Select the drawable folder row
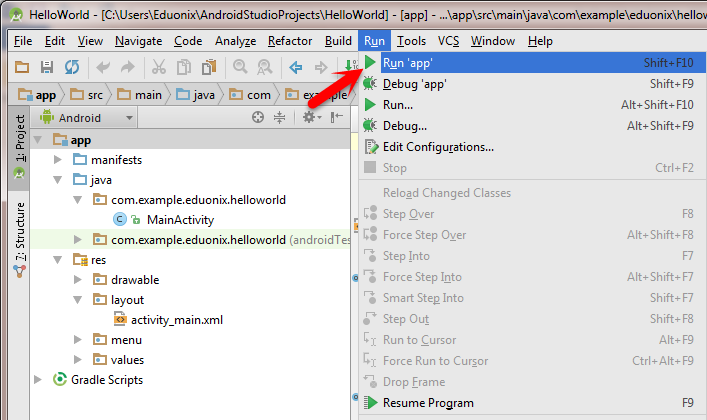Viewport: 707px width, 420px height. (x=189, y=280)
